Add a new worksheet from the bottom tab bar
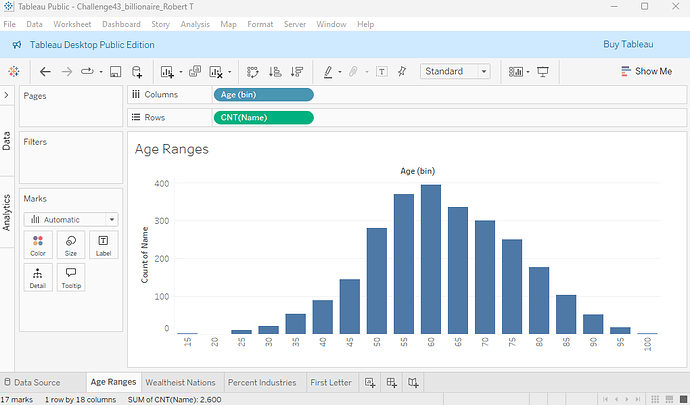Viewport: 690px width, 405px height. tap(369, 383)
